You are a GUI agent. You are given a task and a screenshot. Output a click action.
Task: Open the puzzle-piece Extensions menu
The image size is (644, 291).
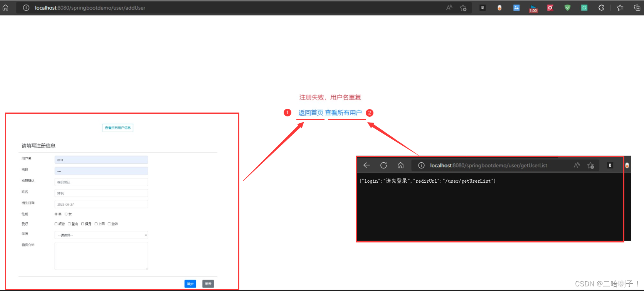coord(601,8)
